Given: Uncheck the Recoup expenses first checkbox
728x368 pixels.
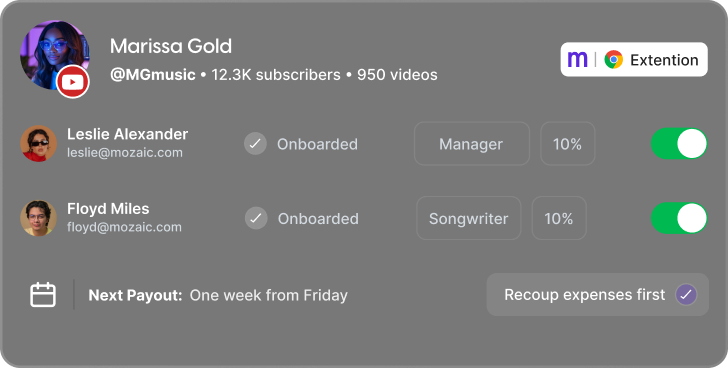Looking at the screenshot, I should click(686, 295).
